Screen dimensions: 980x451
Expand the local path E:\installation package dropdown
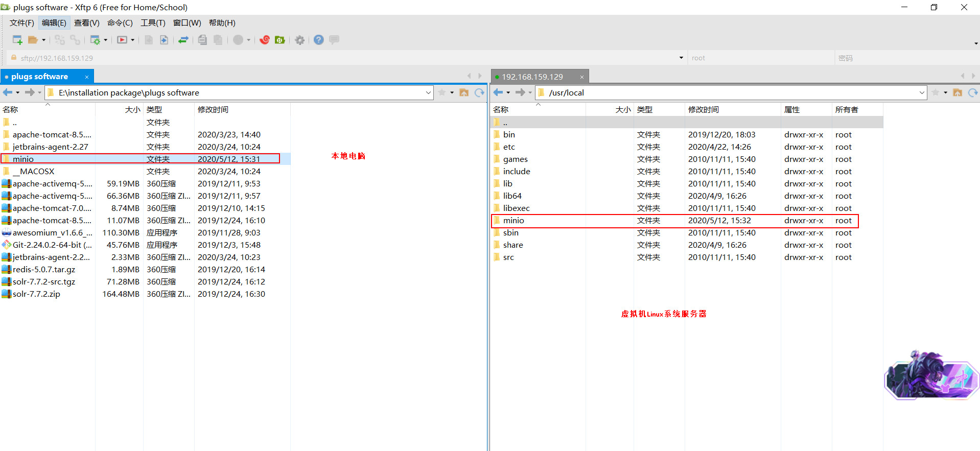pyautogui.click(x=428, y=92)
